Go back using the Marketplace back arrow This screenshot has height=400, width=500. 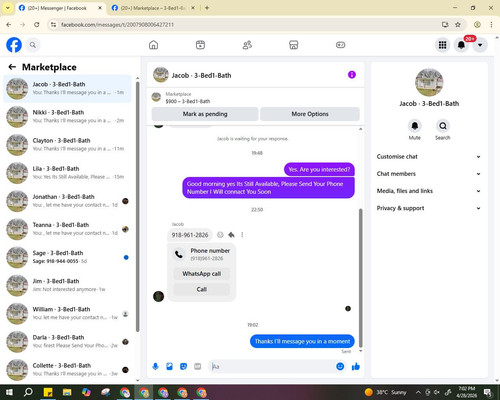tap(12, 67)
